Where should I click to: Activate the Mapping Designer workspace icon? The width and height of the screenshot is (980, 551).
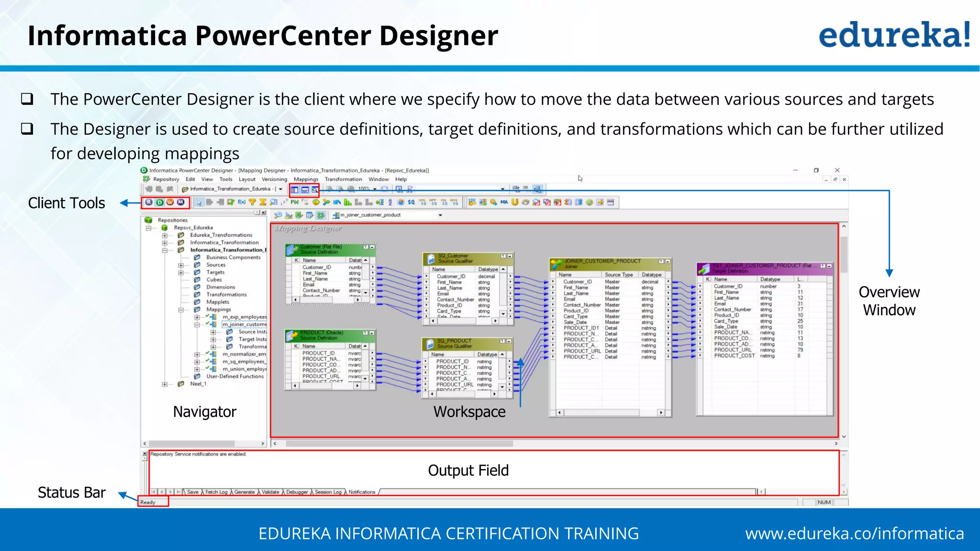click(321, 215)
